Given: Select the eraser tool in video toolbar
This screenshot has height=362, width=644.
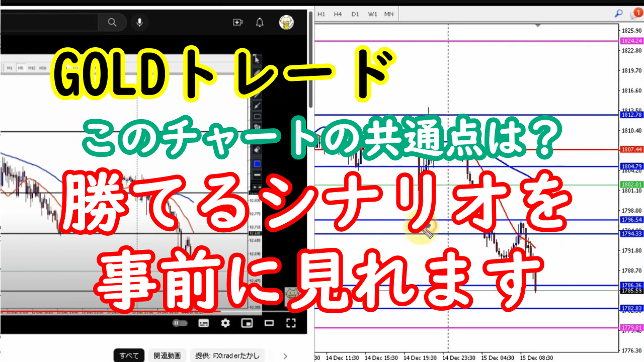Looking at the screenshot, I should (257, 149).
